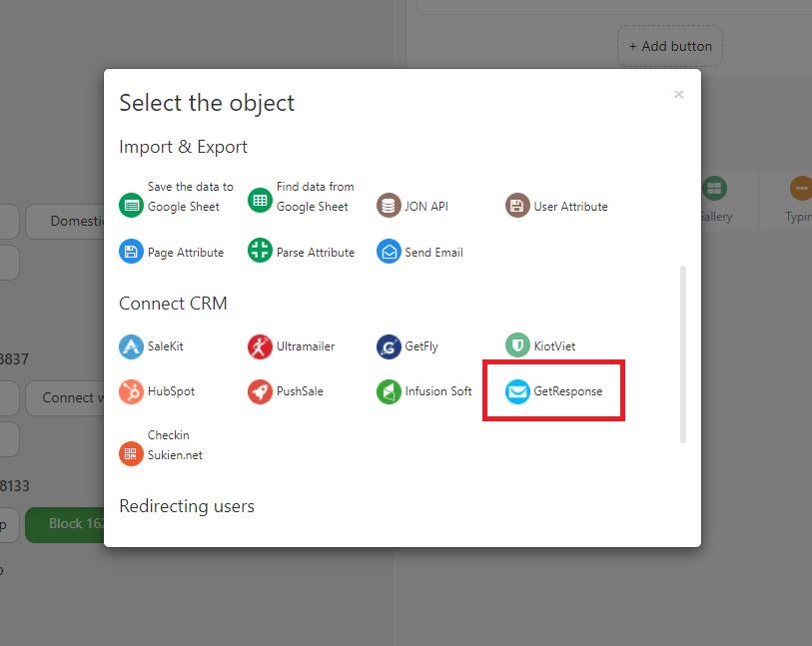
Task: Click the SaleKit text label
Action: coord(165,346)
